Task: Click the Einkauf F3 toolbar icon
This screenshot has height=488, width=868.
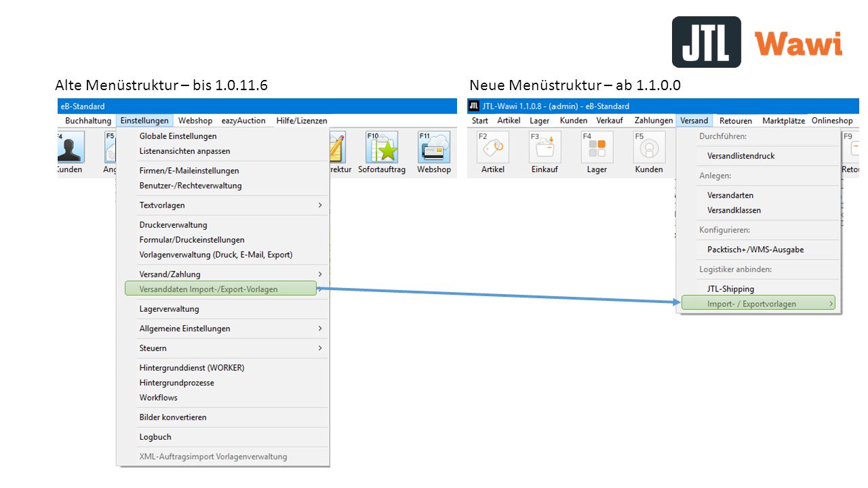Action: (x=545, y=147)
